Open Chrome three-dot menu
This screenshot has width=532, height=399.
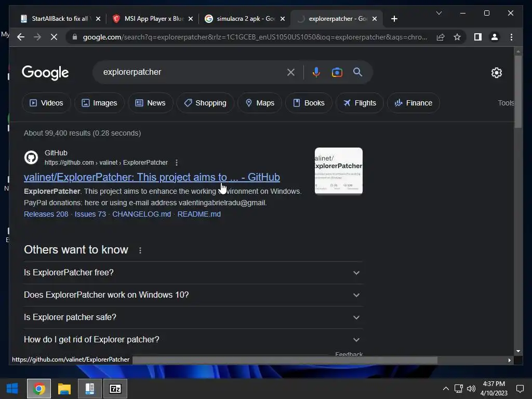[x=511, y=37]
